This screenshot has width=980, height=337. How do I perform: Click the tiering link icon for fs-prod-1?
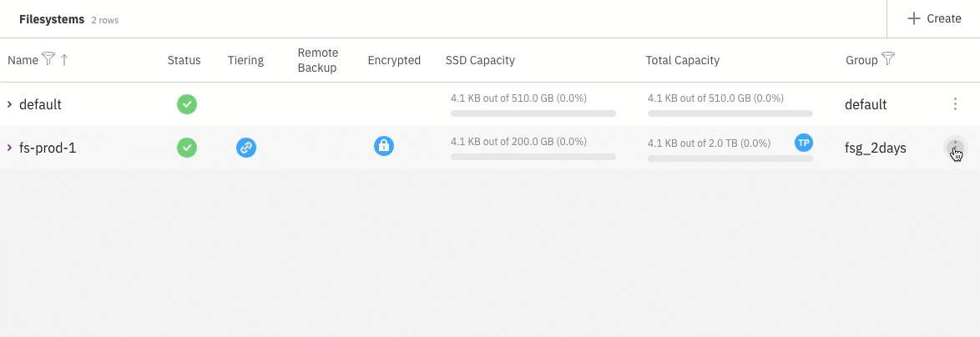click(245, 148)
